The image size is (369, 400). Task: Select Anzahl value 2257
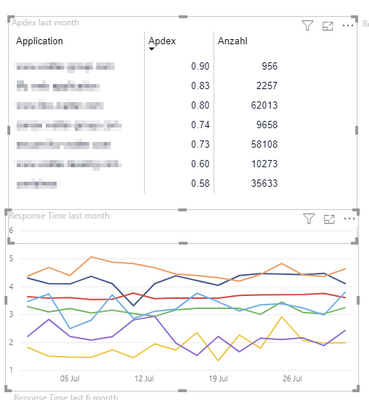tap(267, 86)
